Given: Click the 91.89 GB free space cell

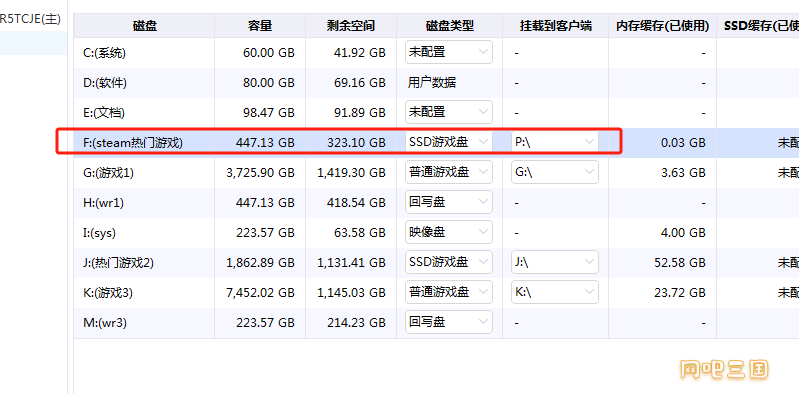Looking at the screenshot, I should pyautogui.click(x=359, y=112).
